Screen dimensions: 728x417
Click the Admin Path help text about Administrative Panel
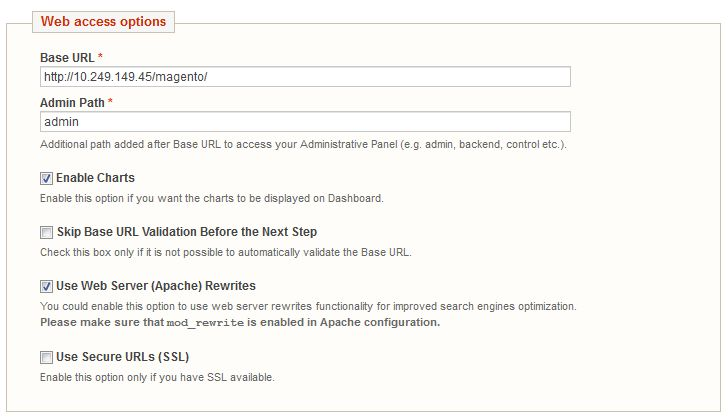303,144
